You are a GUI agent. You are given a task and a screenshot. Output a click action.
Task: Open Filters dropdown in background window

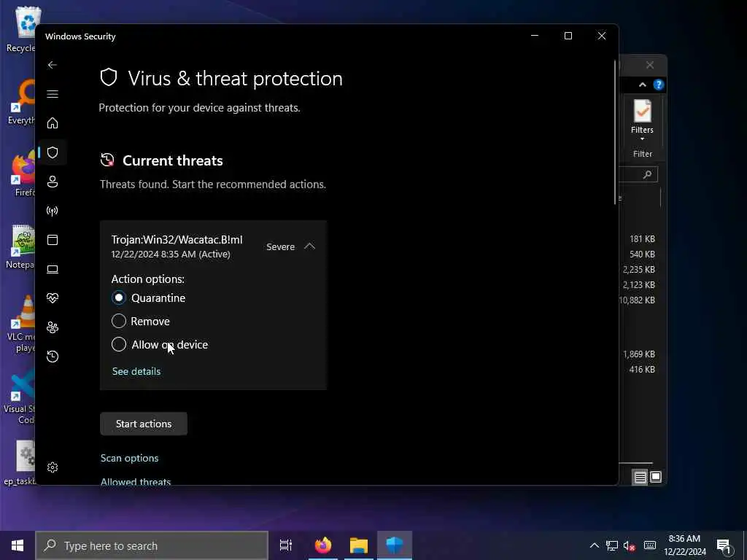click(642, 120)
